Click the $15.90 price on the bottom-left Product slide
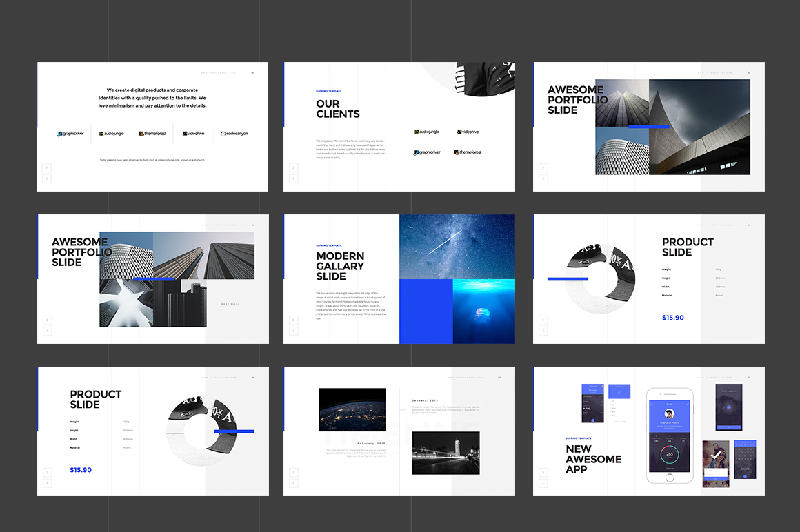The image size is (800, 532). (81, 470)
